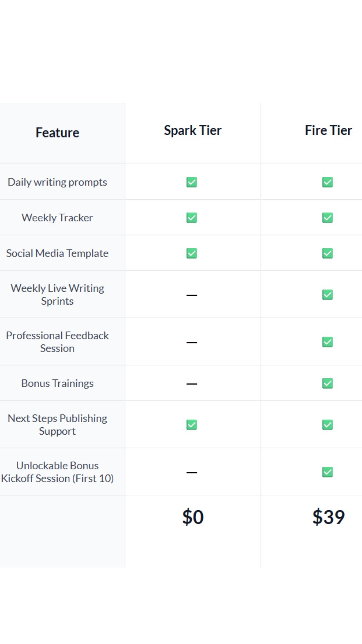Viewport: 362px width, 644px height.
Task: Click Spark Tier dash for Bonus Trainings
Action: pyautogui.click(x=192, y=384)
